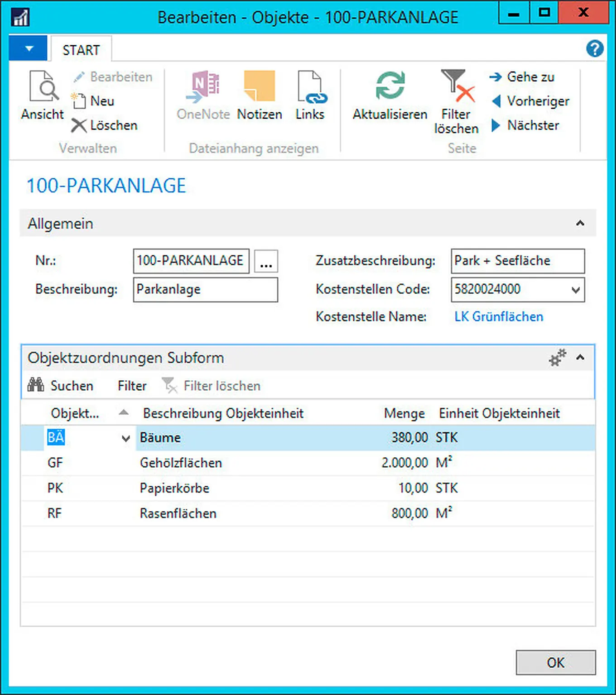The height and width of the screenshot is (695, 616).
Task: Create a new record with Neu
Action: point(93,101)
